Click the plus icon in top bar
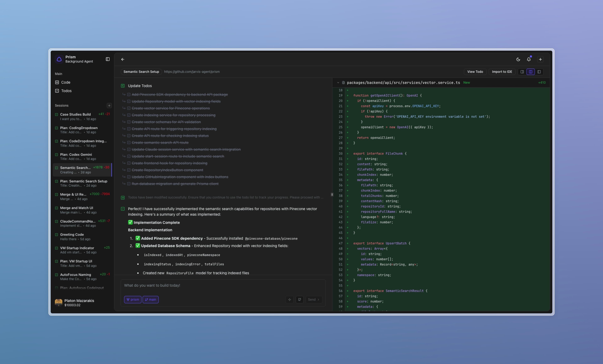 pos(540,59)
